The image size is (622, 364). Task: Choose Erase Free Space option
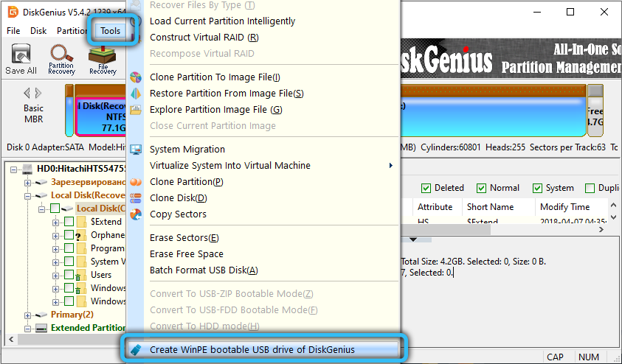click(186, 254)
